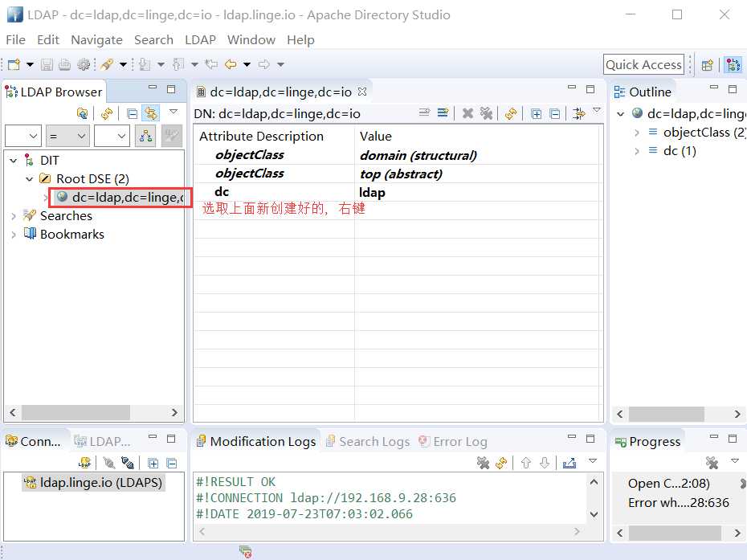Expand the Searches tree node
Screen dimensions: 747x560
tap(14, 216)
